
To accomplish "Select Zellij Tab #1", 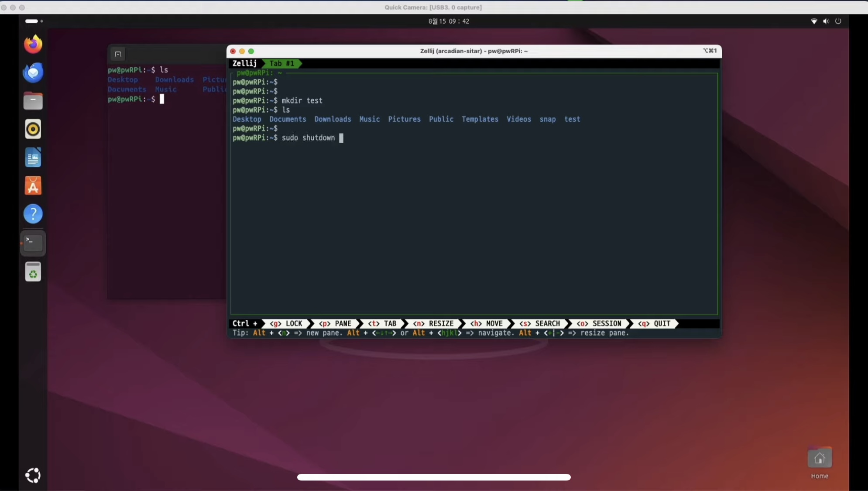I will click(281, 63).
